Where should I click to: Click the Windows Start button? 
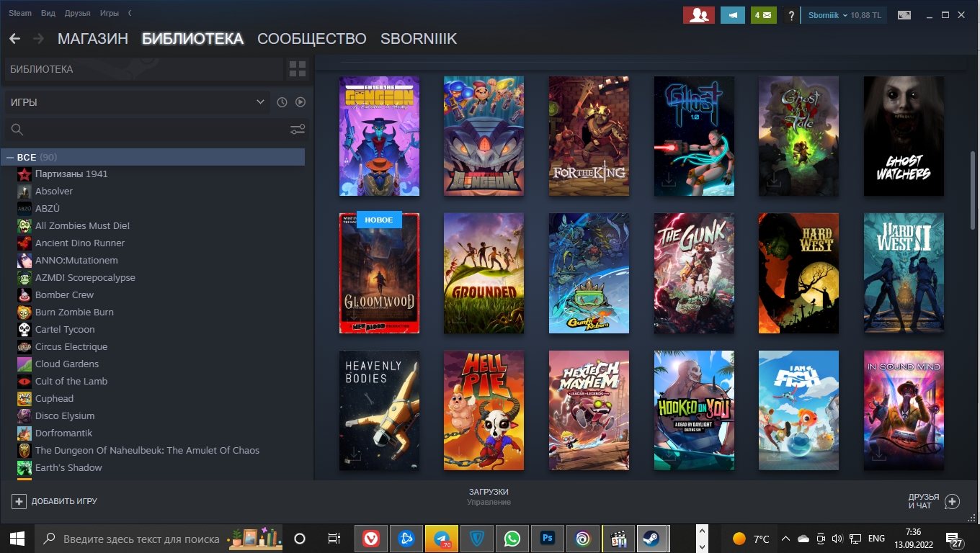tap(17, 539)
